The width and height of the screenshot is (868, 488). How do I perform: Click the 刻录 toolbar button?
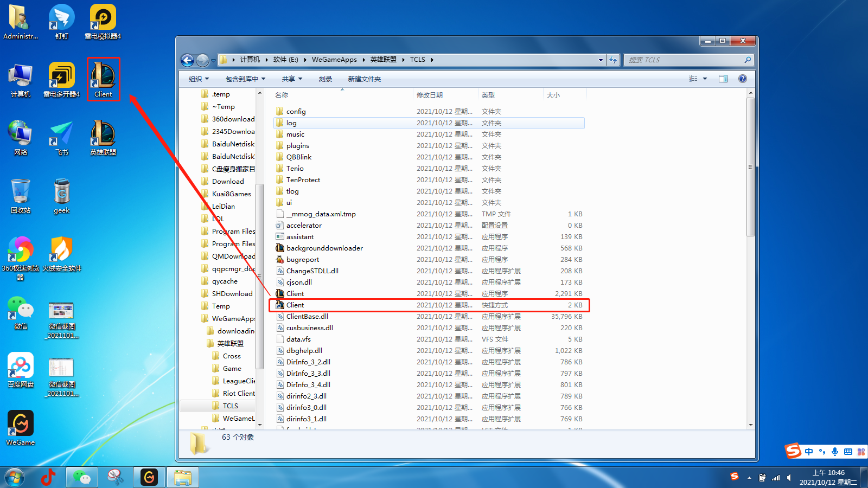325,79
